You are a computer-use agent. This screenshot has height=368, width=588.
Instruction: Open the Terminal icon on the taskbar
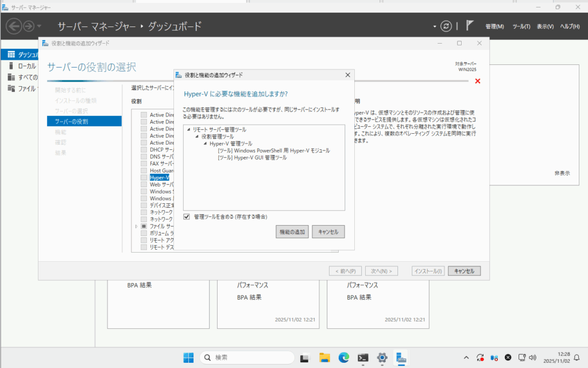[x=362, y=357]
